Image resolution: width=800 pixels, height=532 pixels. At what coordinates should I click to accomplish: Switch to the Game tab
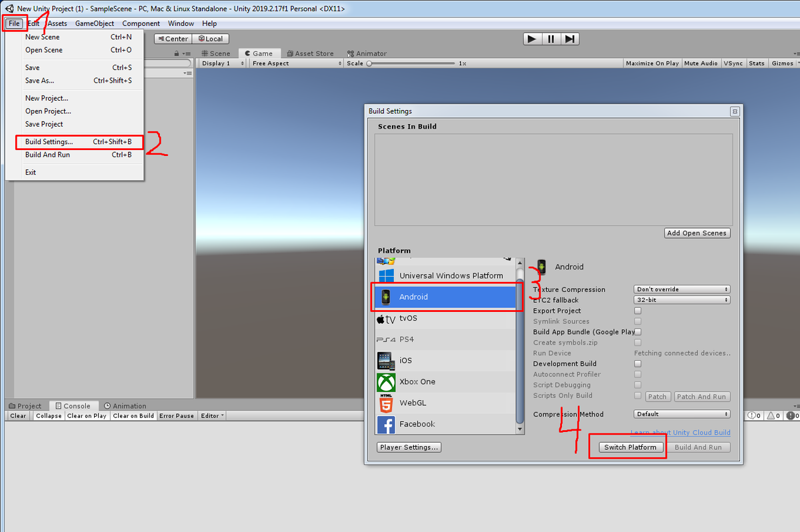[x=259, y=53]
